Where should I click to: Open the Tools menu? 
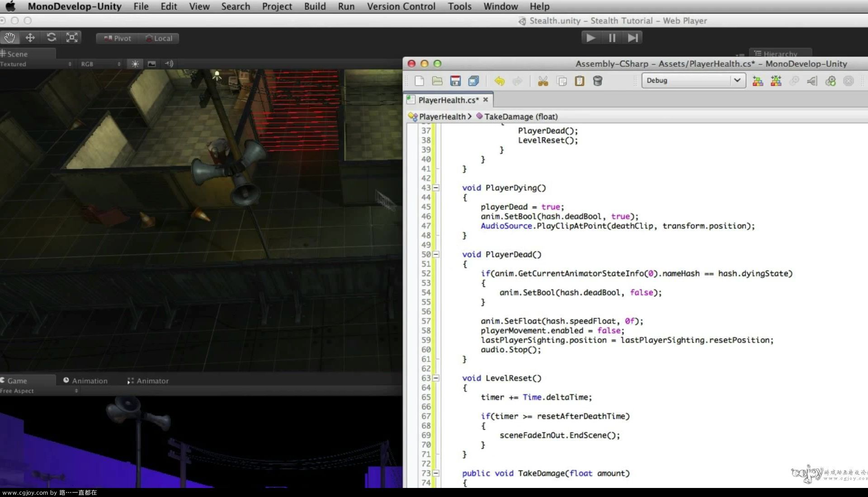(460, 6)
